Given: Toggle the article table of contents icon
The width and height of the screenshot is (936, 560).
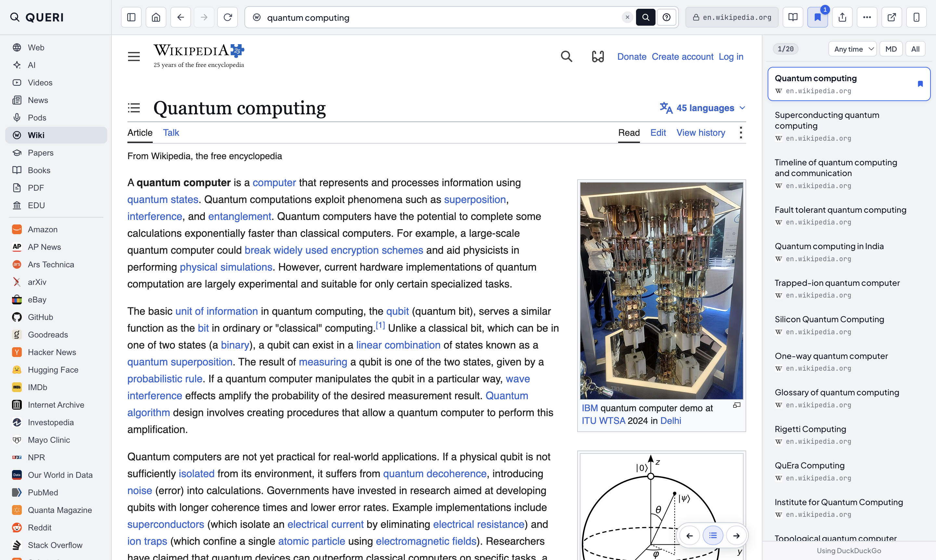Looking at the screenshot, I should tap(134, 108).
